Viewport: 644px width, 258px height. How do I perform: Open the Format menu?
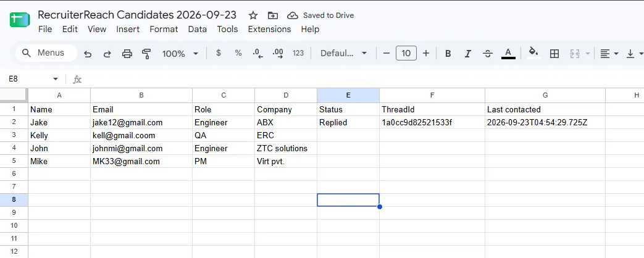click(164, 29)
